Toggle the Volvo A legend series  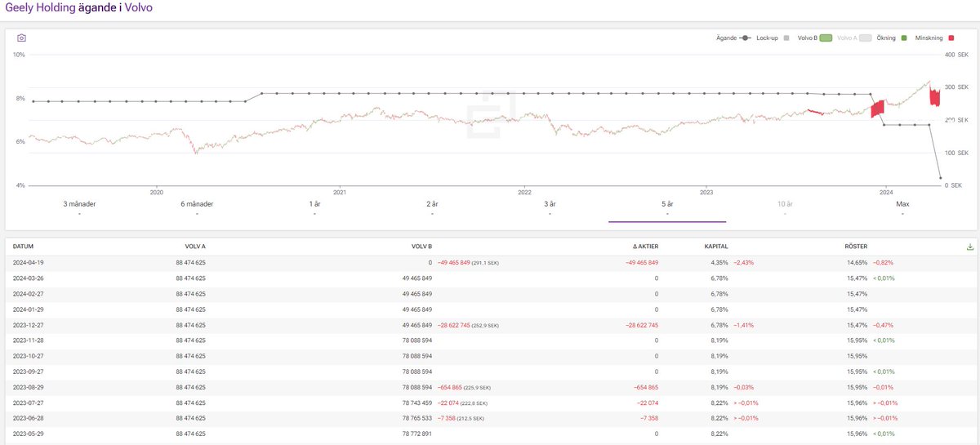click(855, 38)
